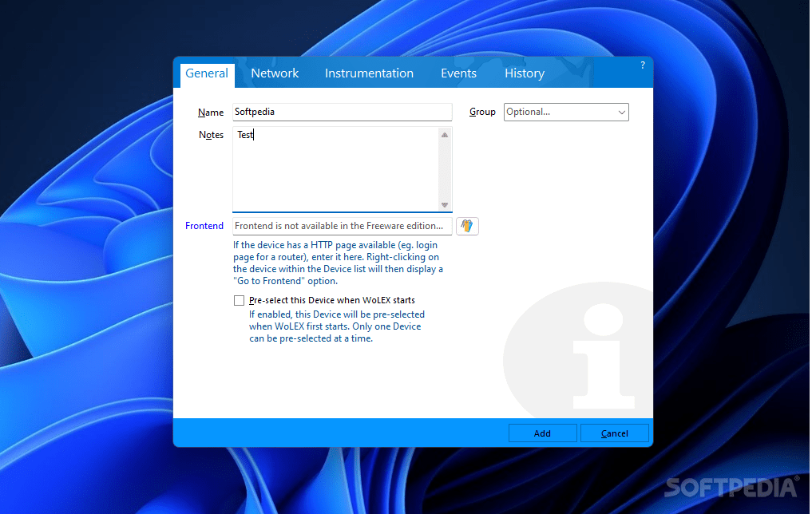Click the Name field containing Softpedia
This screenshot has width=812, height=514.
pyautogui.click(x=343, y=112)
